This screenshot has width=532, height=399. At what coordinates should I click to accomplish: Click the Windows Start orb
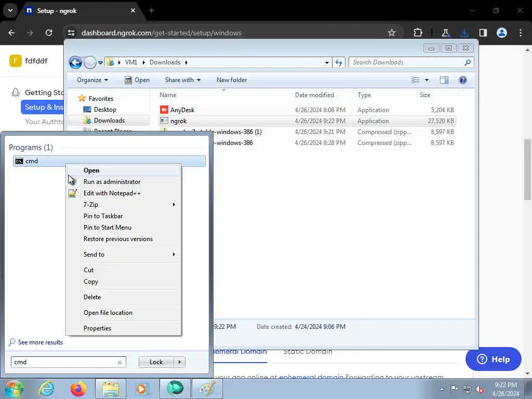point(14,389)
